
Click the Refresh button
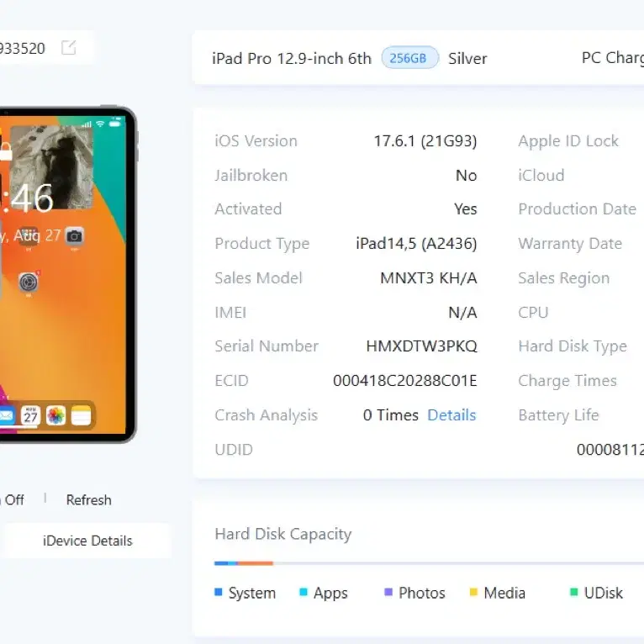click(89, 500)
